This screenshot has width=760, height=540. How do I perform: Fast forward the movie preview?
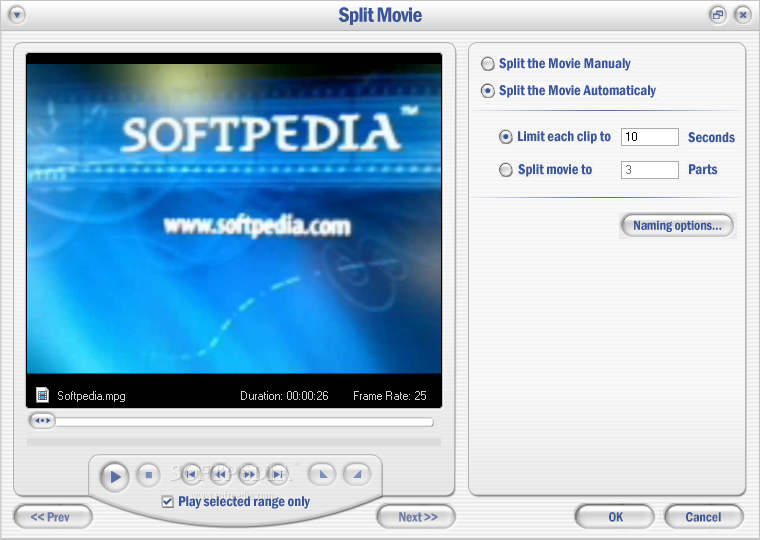(x=249, y=474)
